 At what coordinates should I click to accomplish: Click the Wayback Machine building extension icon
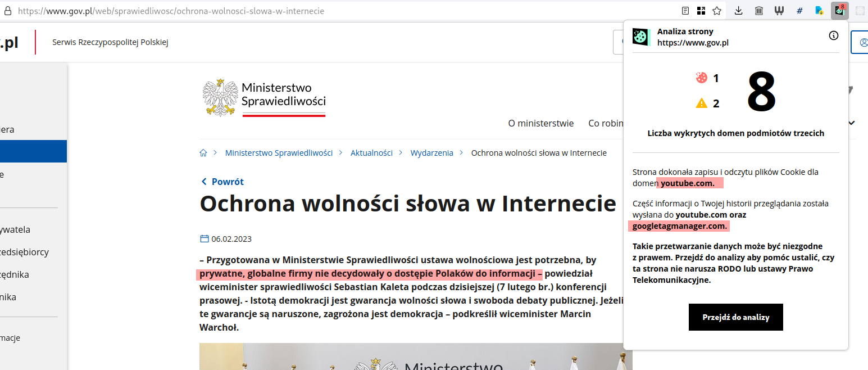(759, 11)
